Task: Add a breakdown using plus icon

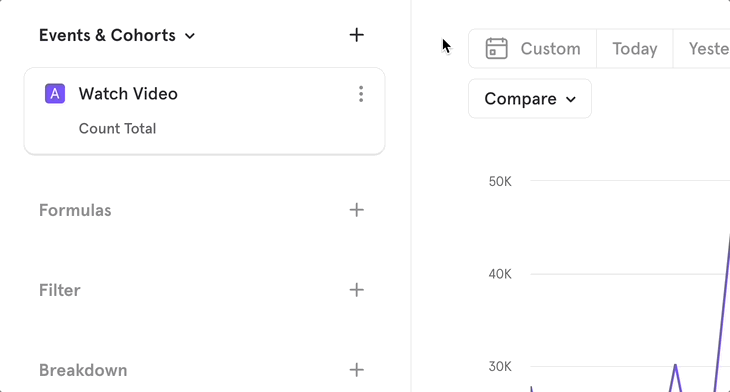Action: (x=357, y=370)
